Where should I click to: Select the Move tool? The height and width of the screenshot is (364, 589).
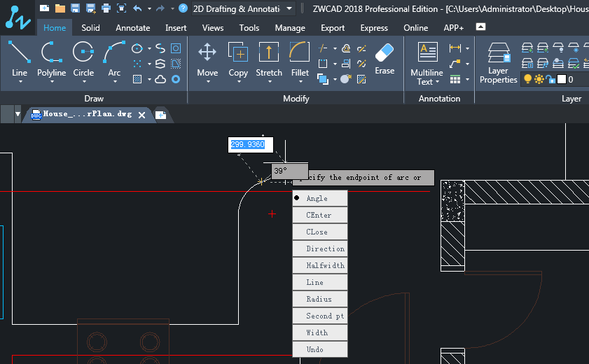[207, 59]
